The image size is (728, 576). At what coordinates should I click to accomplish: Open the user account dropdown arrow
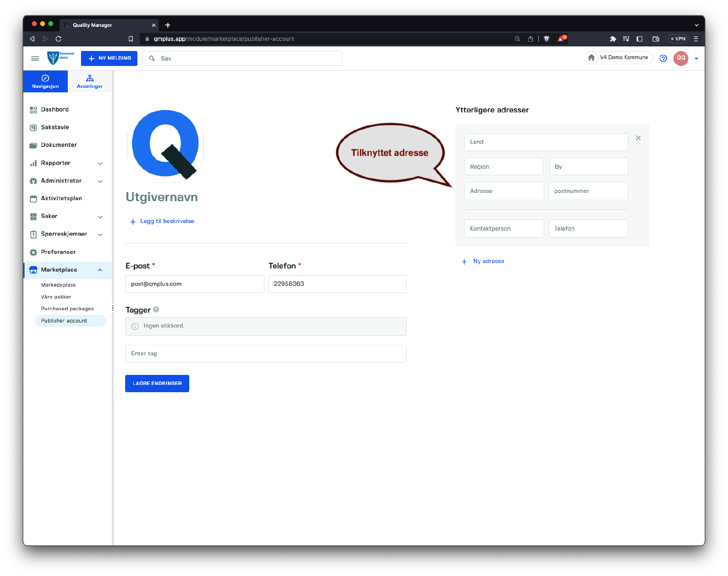pos(696,59)
